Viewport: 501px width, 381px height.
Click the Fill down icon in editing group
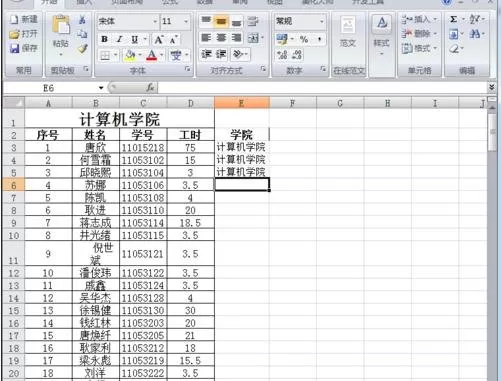[453, 34]
